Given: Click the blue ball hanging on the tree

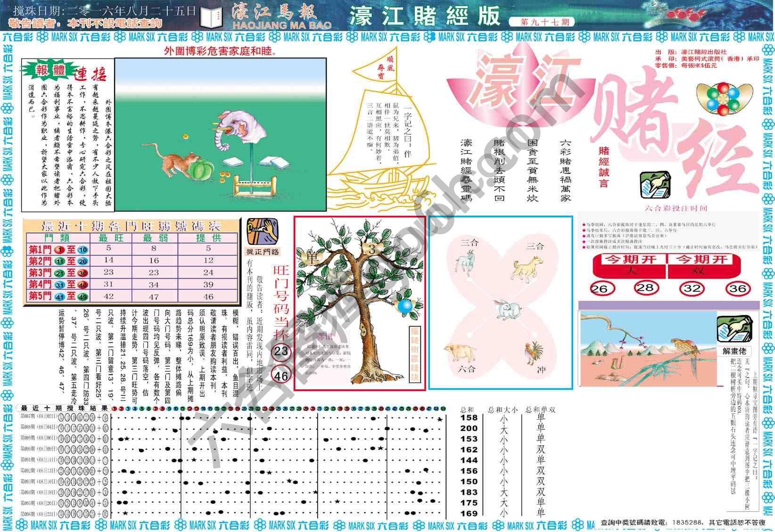Looking at the screenshot, I should click(x=404, y=306).
